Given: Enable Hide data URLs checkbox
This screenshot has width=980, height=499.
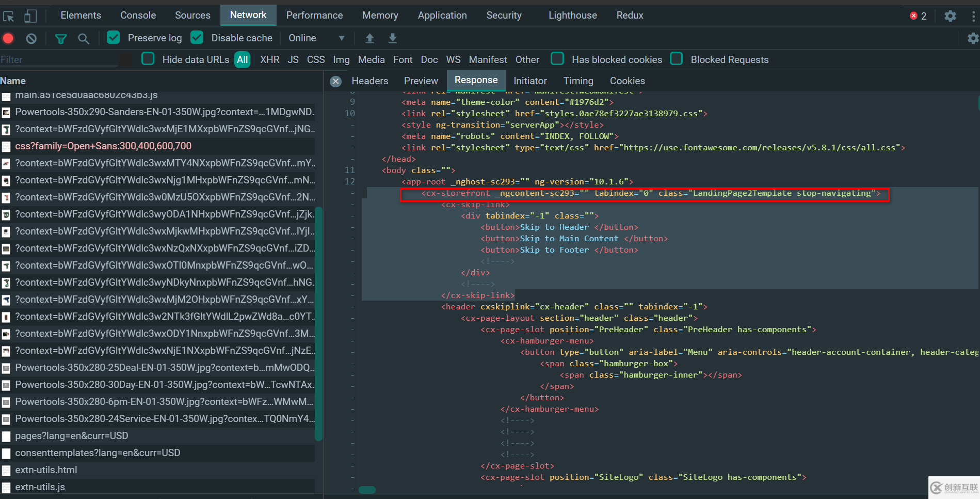Looking at the screenshot, I should click(148, 58).
